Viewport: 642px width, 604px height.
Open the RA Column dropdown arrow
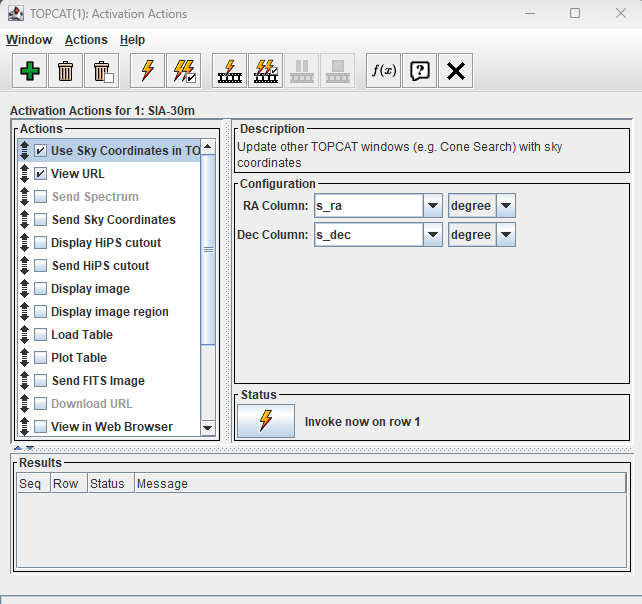(x=433, y=206)
